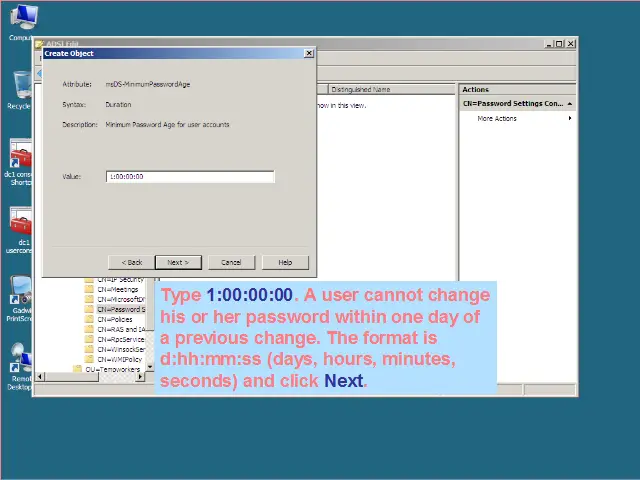Open the Computer desktop icon
640x480 pixels.
point(22,20)
